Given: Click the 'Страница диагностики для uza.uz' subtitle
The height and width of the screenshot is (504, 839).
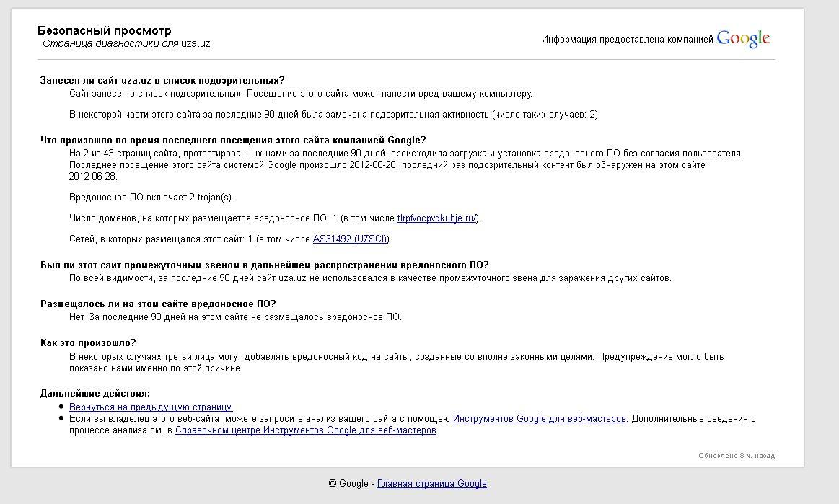Looking at the screenshot, I should 126,43.
